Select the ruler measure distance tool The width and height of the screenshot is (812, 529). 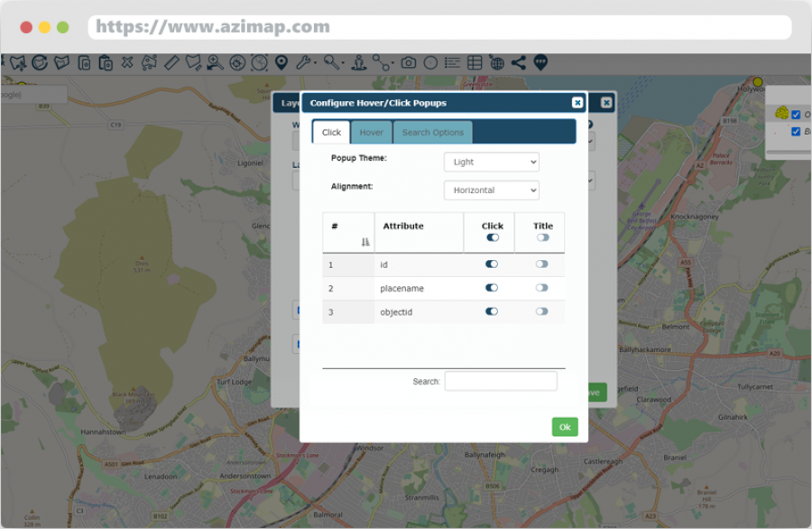[171, 63]
